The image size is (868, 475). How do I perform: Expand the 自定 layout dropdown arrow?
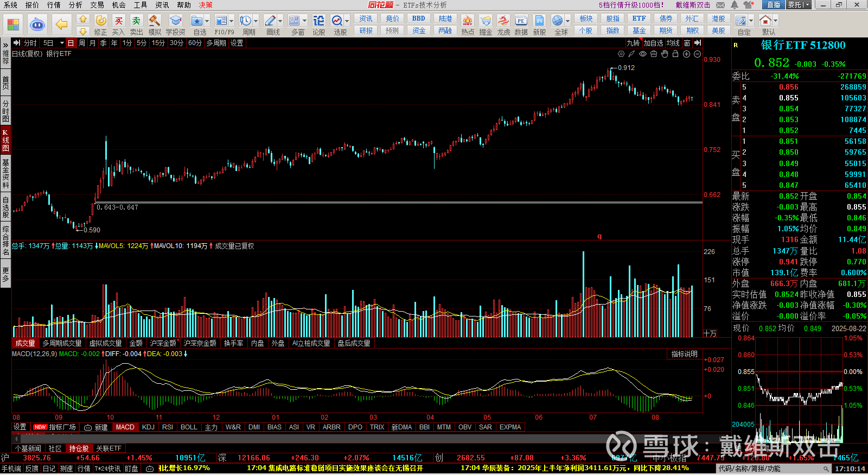751,21
